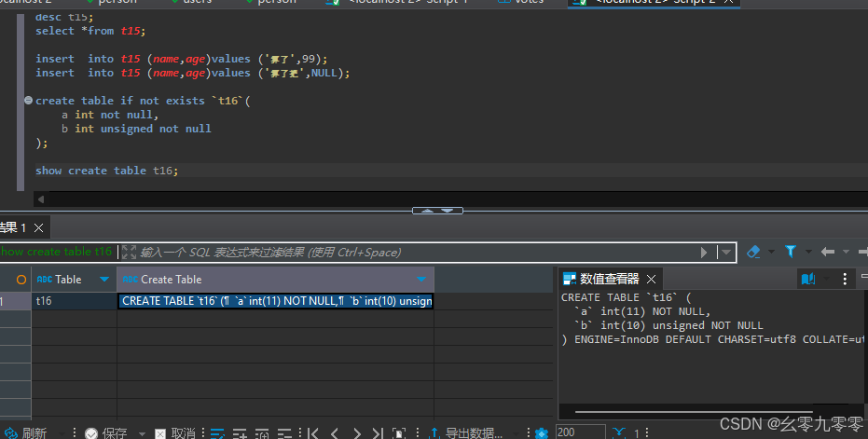Collapse the create table code fold marker
The image size is (868, 439).
[28, 101]
